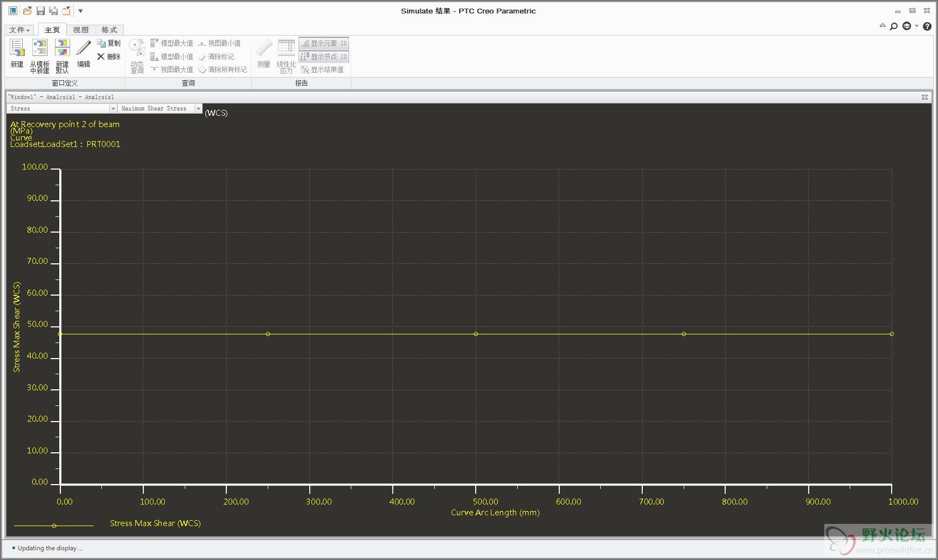Click the 报告 group label
The width and height of the screenshot is (938, 560).
click(x=301, y=83)
